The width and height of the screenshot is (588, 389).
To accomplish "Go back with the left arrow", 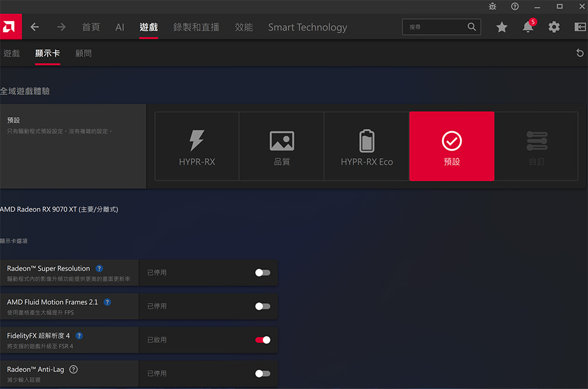I will tap(35, 27).
